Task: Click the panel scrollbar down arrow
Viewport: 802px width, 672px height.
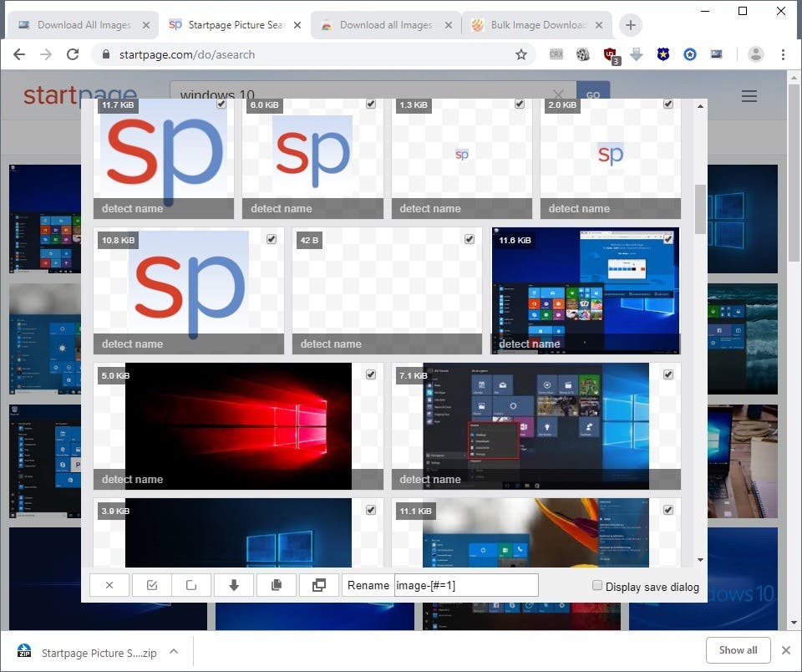Action: pyautogui.click(x=700, y=560)
